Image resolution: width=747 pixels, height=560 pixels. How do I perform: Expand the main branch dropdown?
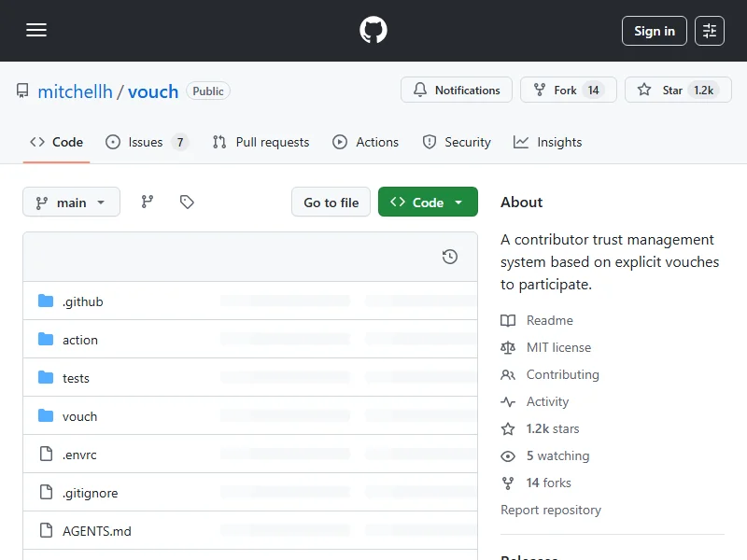point(71,203)
